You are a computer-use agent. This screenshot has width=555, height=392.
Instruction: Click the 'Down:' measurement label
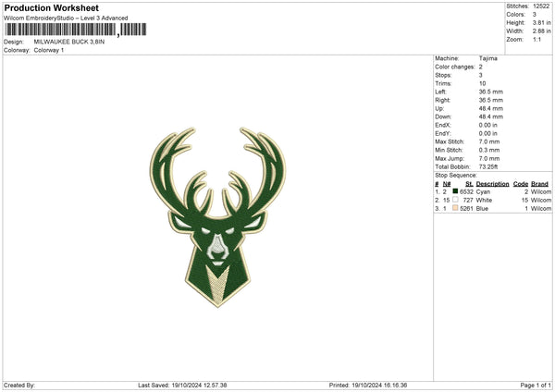tap(443, 116)
